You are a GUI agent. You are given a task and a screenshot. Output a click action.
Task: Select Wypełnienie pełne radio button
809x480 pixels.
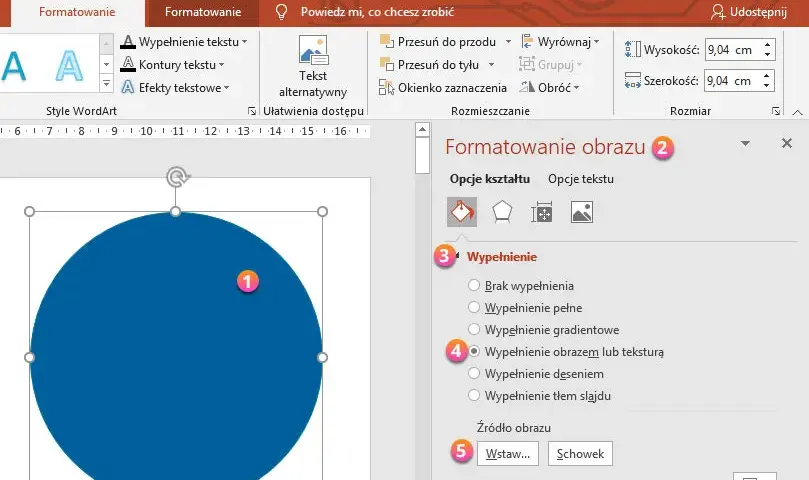pyautogui.click(x=474, y=307)
